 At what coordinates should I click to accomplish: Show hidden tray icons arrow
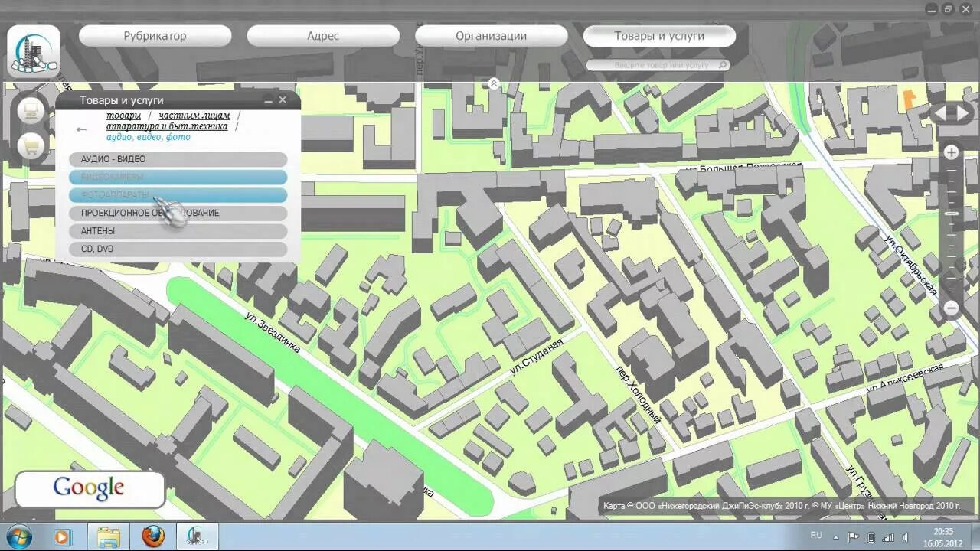click(836, 536)
